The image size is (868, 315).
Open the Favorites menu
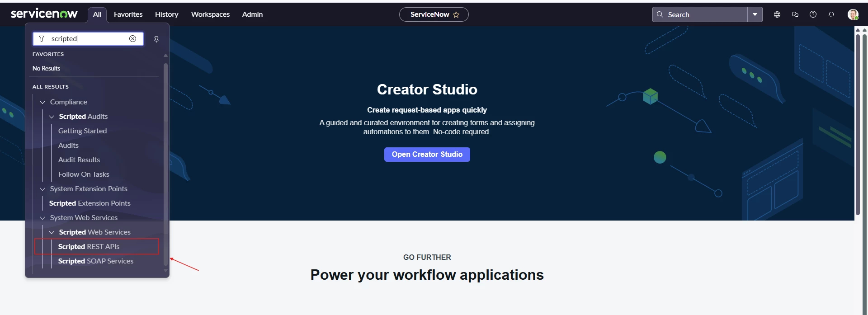click(128, 14)
